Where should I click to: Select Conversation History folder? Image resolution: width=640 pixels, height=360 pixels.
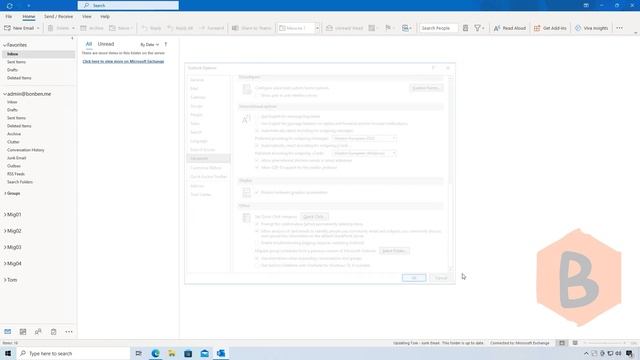(25, 150)
